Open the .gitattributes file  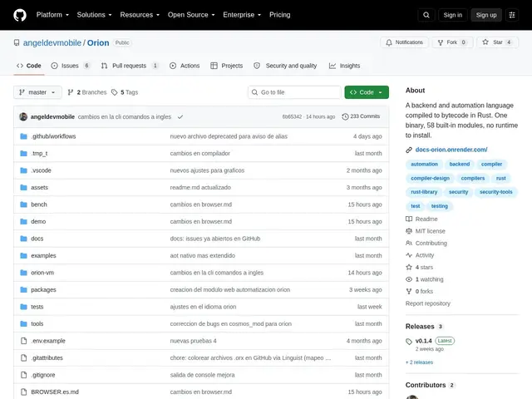pyautogui.click(x=47, y=358)
